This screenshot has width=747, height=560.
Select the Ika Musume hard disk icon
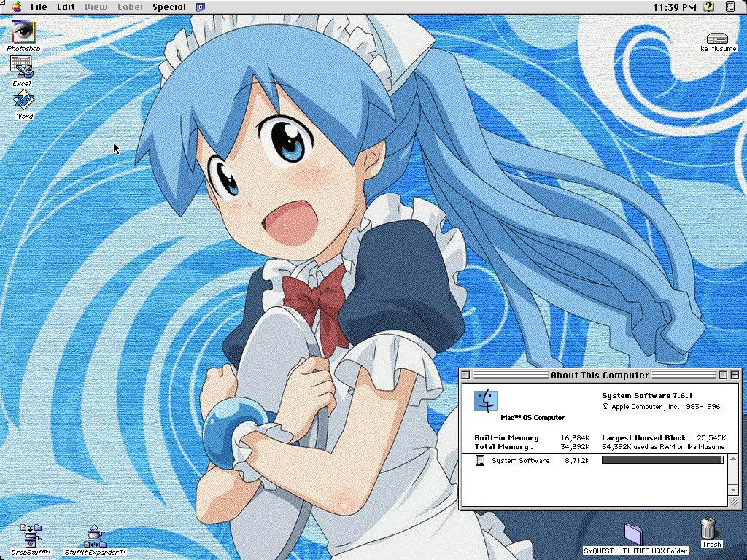coord(717,38)
